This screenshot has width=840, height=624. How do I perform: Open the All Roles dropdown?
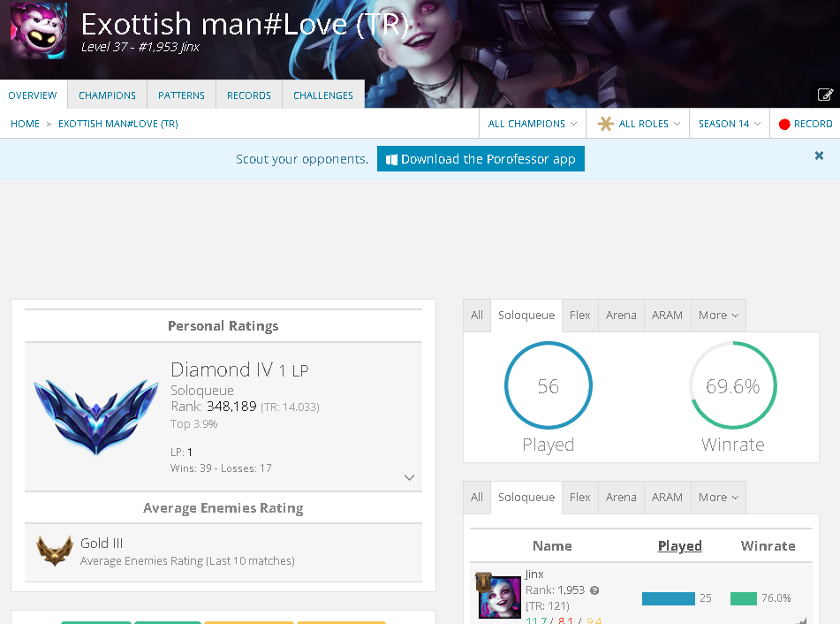click(x=638, y=124)
